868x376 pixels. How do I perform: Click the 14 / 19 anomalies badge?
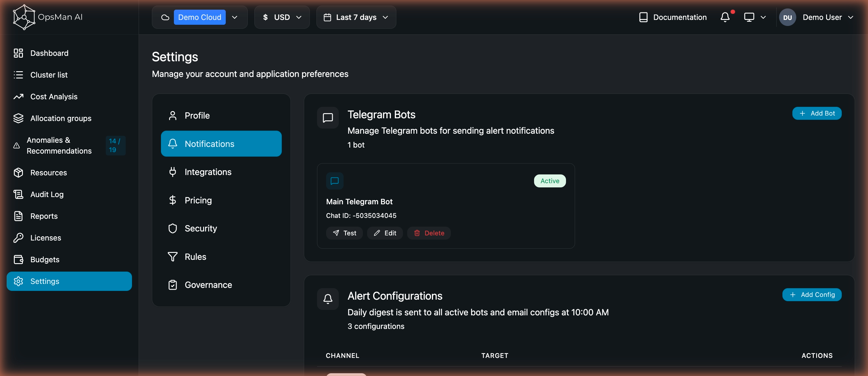(115, 145)
